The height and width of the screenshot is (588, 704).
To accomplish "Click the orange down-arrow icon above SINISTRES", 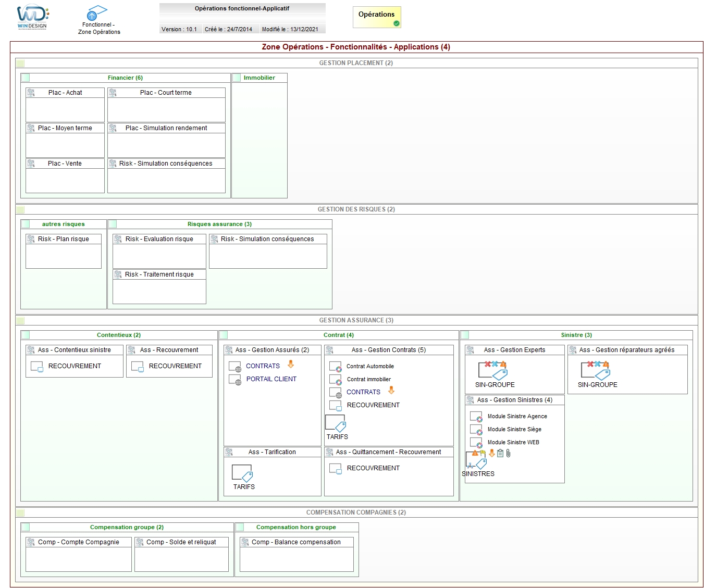I will coord(492,453).
